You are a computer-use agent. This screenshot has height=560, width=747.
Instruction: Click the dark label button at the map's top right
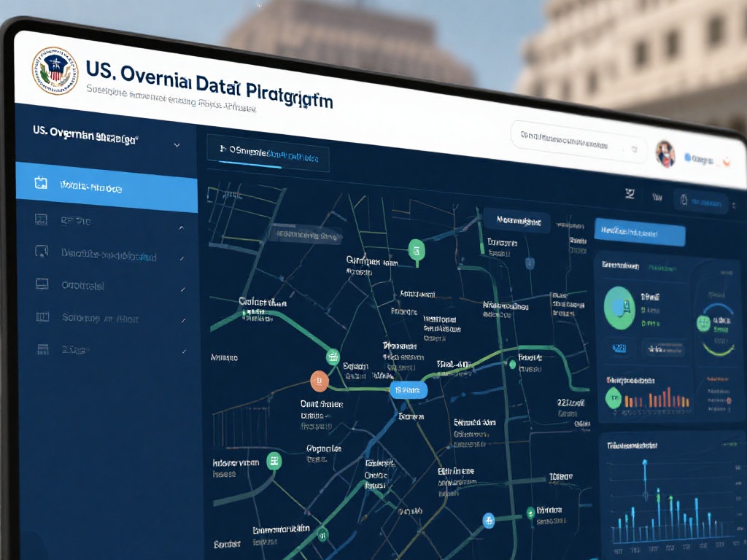pyautogui.click(x=517, y=221)
